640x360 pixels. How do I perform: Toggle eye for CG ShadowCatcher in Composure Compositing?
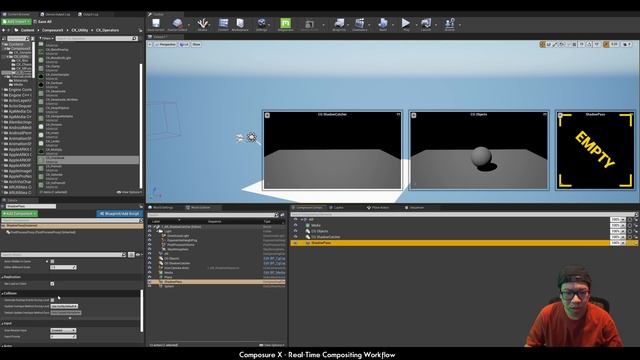tap(296, 237)
